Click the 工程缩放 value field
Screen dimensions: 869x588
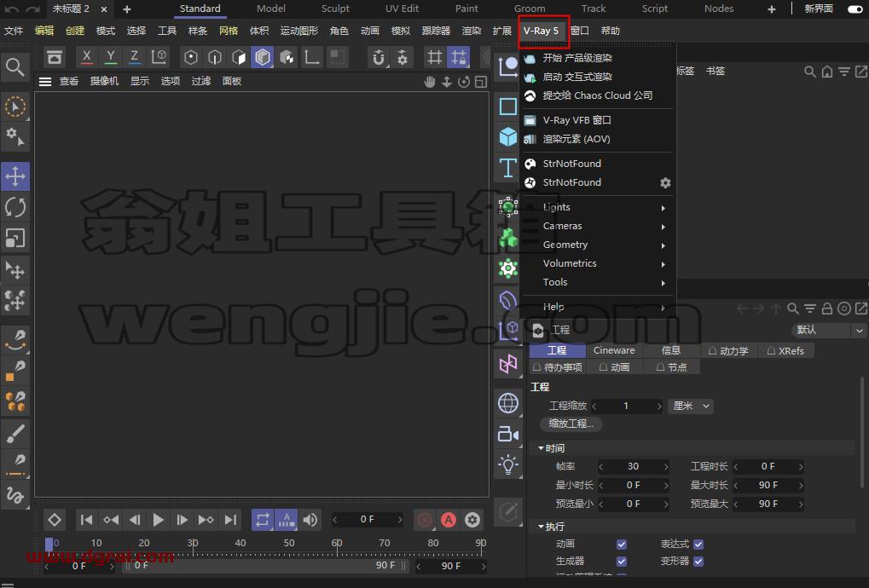[x=626, y=406]
